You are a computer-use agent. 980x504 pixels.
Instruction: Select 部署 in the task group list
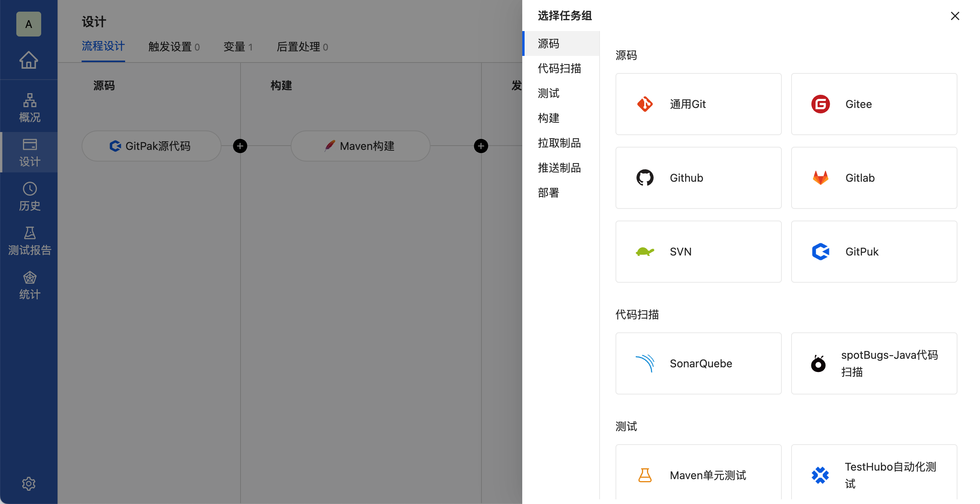pyautogui.click(x=561, y=193)
